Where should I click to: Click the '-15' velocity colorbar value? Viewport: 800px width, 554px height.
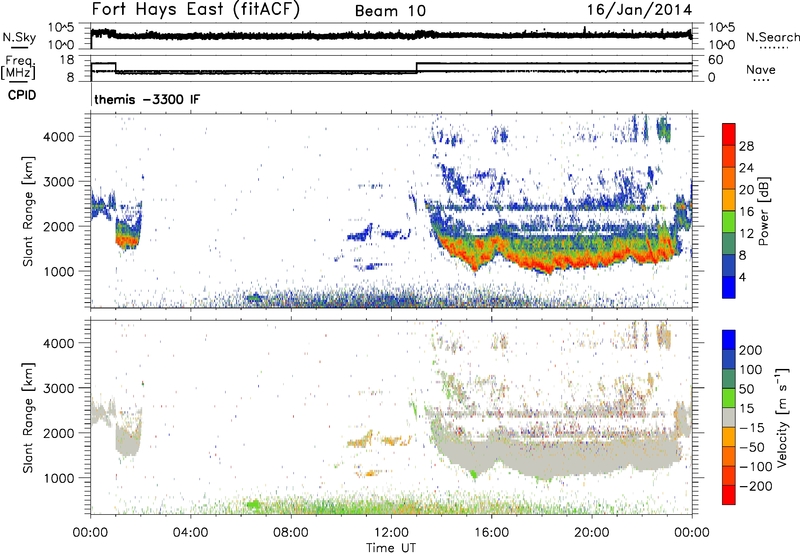tap(752, 428)
